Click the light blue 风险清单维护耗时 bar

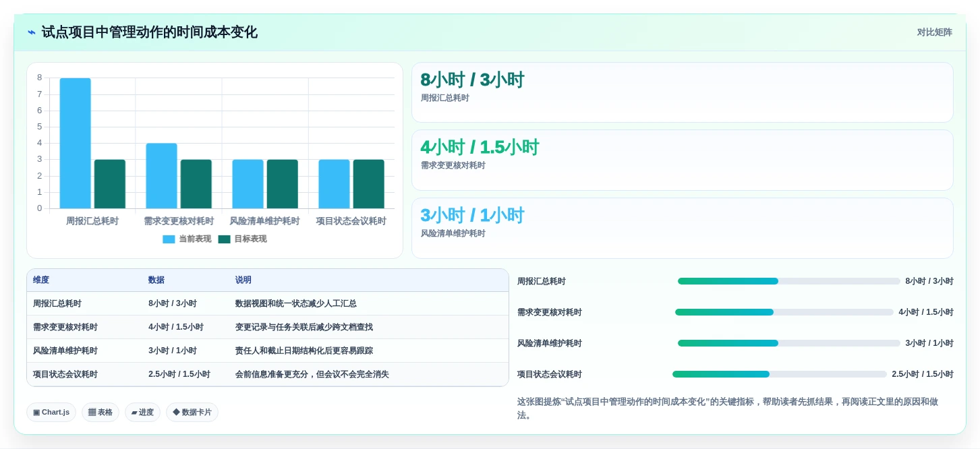(x=248, y=184)
